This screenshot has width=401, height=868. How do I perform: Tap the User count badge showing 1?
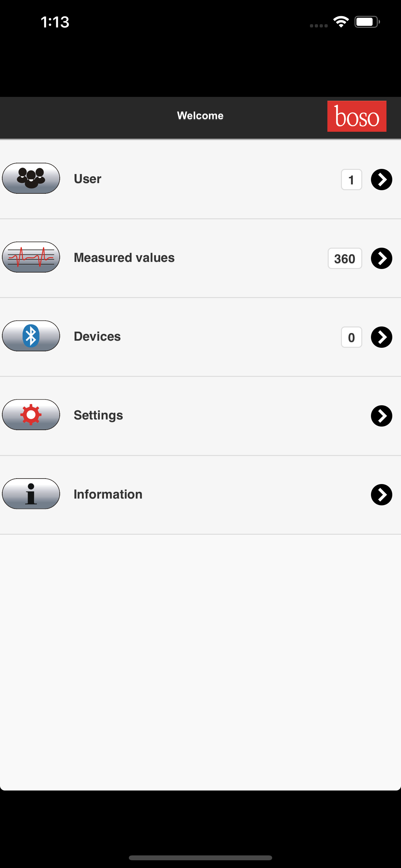351,180
